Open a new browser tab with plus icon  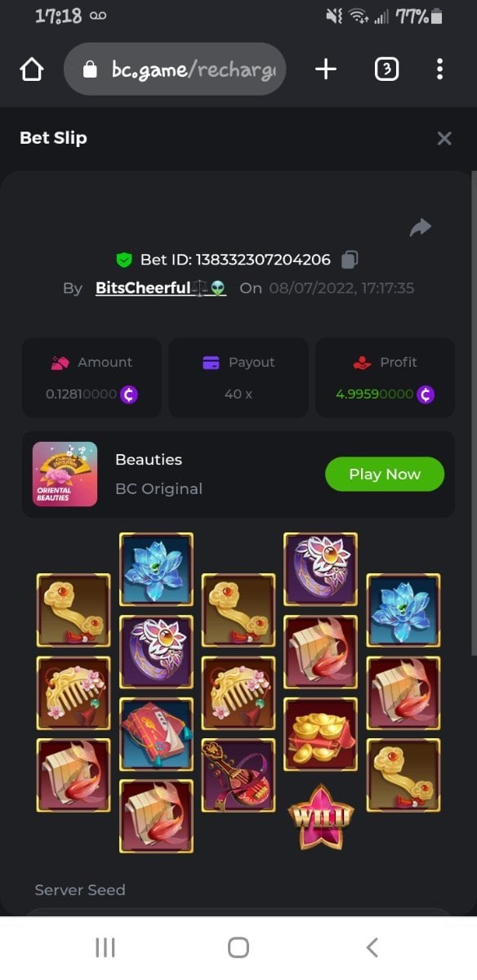326,69
